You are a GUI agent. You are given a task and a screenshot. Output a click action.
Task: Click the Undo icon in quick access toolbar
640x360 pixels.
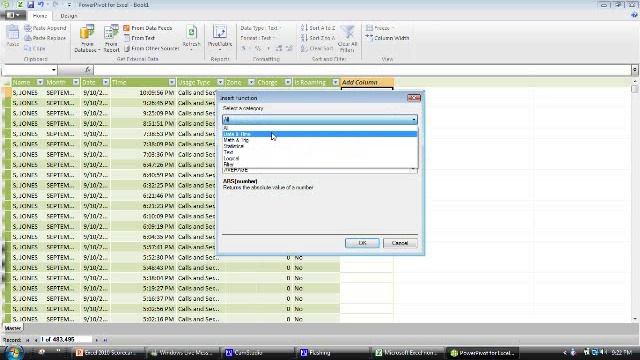[41, 5]
